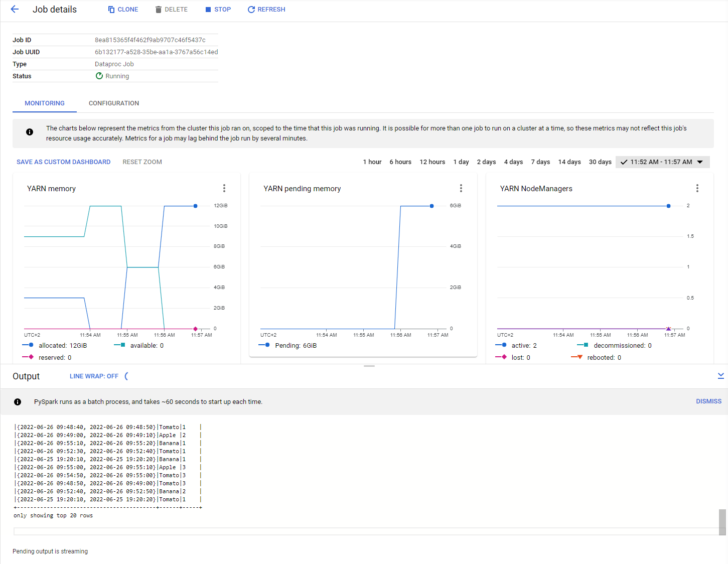Click the allocated endpoint on YARN memory chart

(x=196, y=206)
